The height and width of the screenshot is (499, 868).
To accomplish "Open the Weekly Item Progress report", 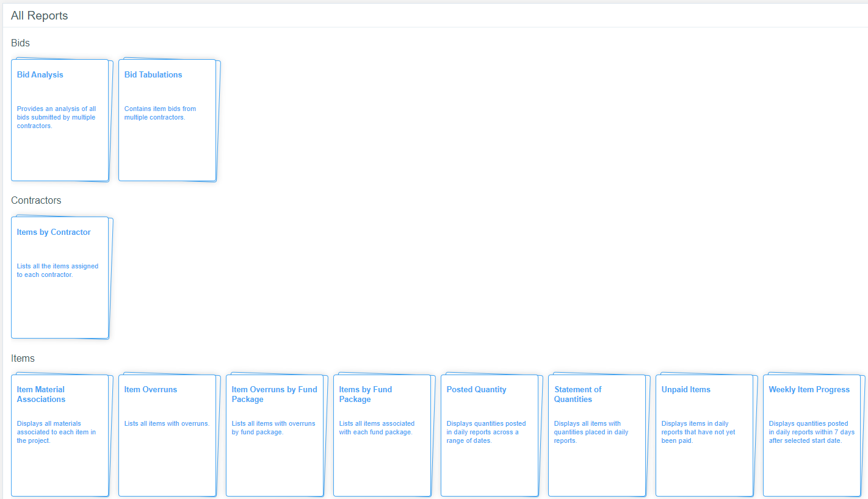I will tap(809, 390).
